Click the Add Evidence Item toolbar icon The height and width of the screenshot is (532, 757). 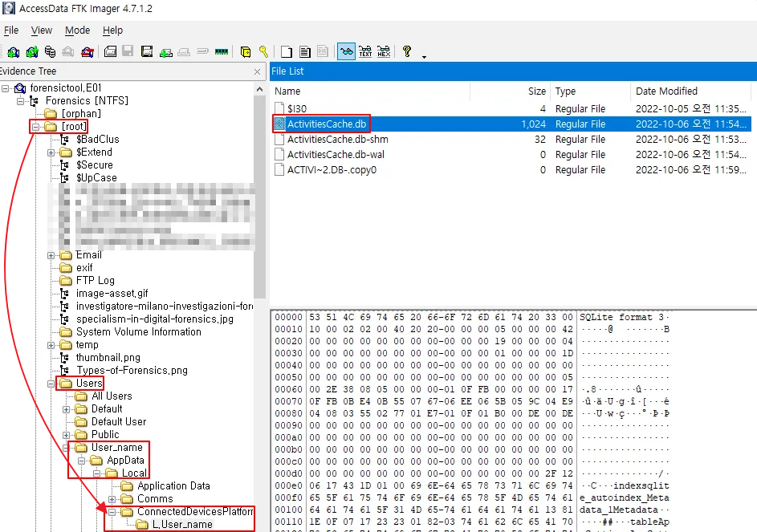14,51
